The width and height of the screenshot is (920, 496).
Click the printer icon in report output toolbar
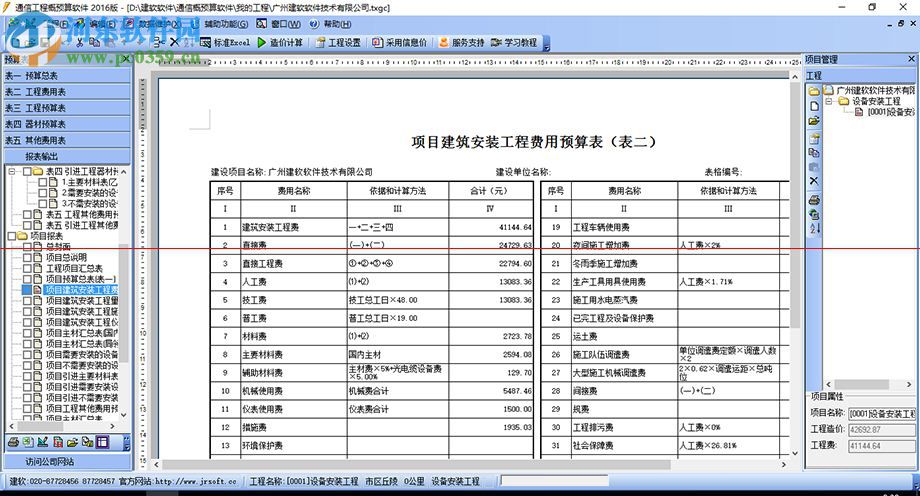tap(13, 442)
